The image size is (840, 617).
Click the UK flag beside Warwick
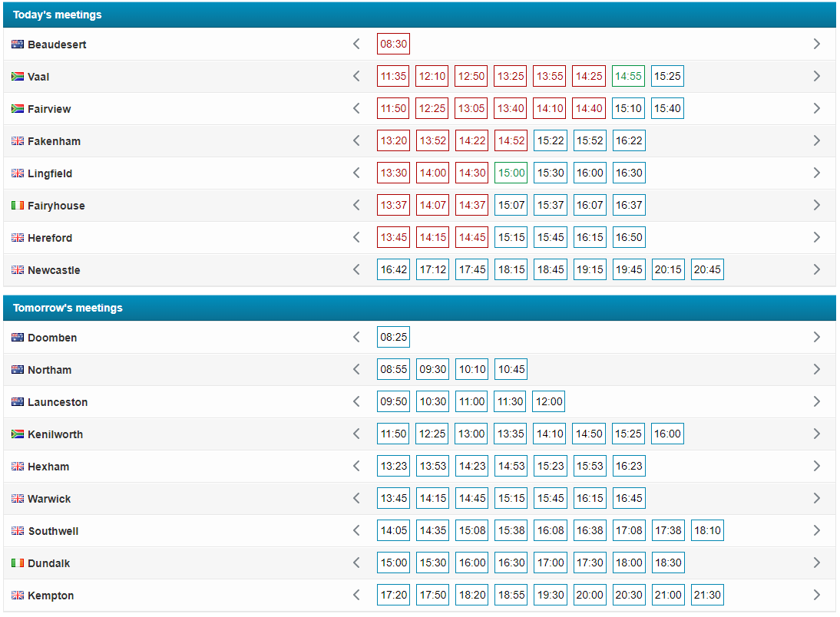point(18,498)
